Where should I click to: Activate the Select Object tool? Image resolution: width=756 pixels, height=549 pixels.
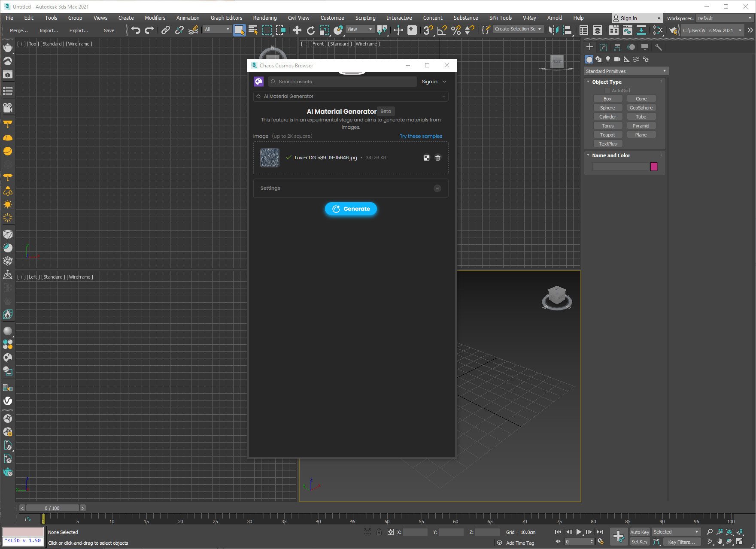[239, 30]
